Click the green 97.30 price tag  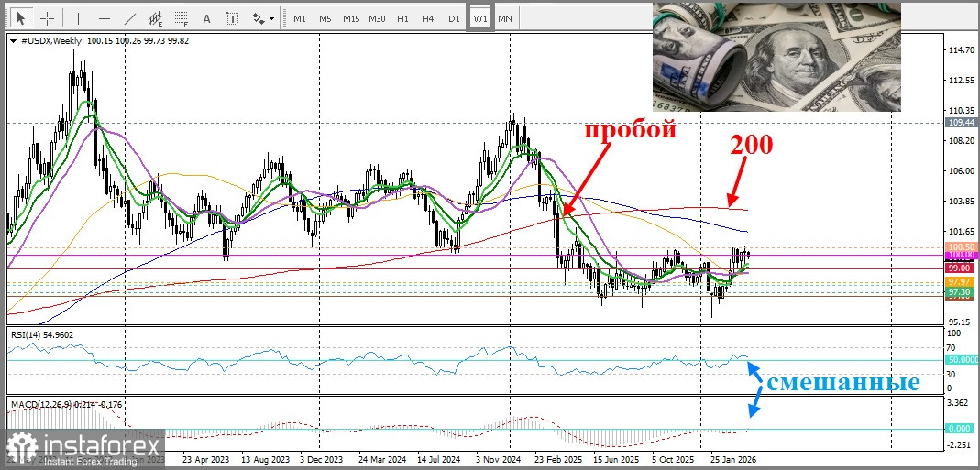(x=962, y=292)
